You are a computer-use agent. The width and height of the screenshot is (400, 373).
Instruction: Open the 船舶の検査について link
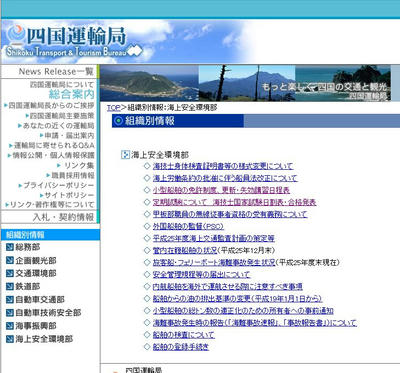coord(183,335)
